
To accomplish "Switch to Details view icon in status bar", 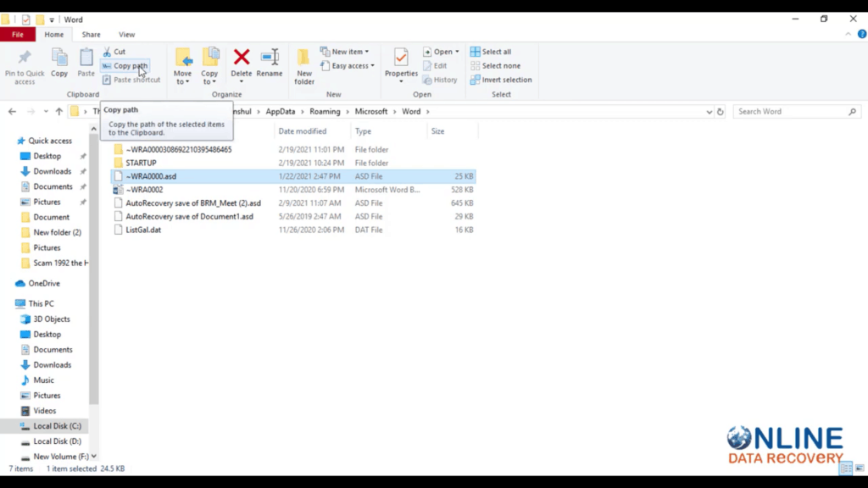I will [846, 469].
